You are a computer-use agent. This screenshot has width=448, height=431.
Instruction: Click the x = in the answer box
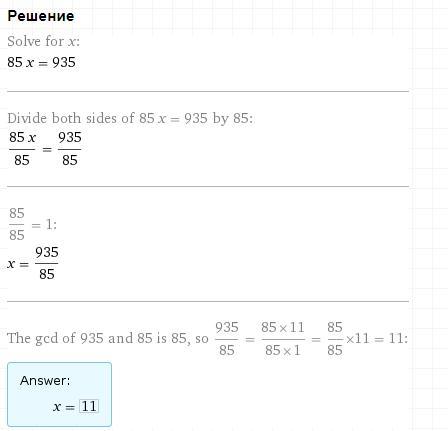point(64,407)
